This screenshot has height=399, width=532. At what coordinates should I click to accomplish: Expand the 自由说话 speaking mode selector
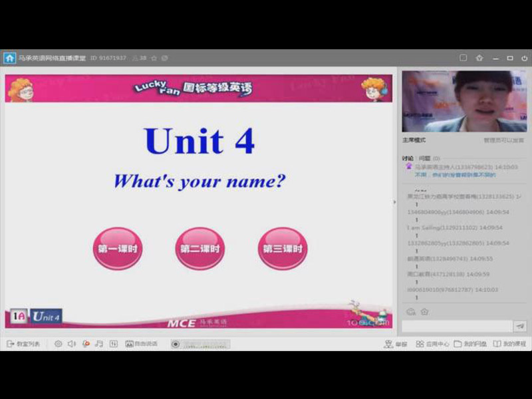[x=141, y=344]
